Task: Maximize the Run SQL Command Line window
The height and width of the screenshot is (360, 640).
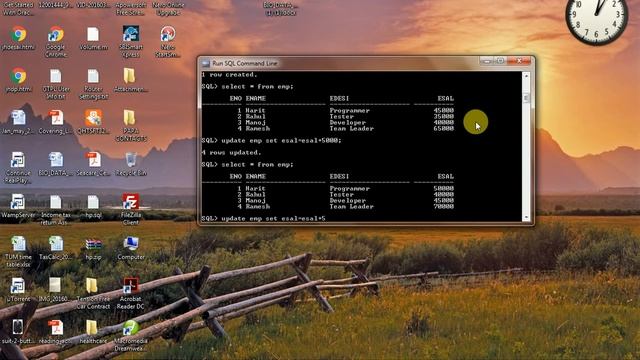Action: point(500,61)
